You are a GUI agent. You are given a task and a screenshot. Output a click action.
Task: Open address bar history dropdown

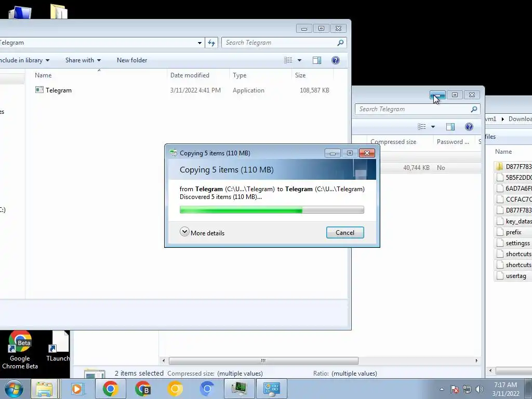click(x=199, y=43)
